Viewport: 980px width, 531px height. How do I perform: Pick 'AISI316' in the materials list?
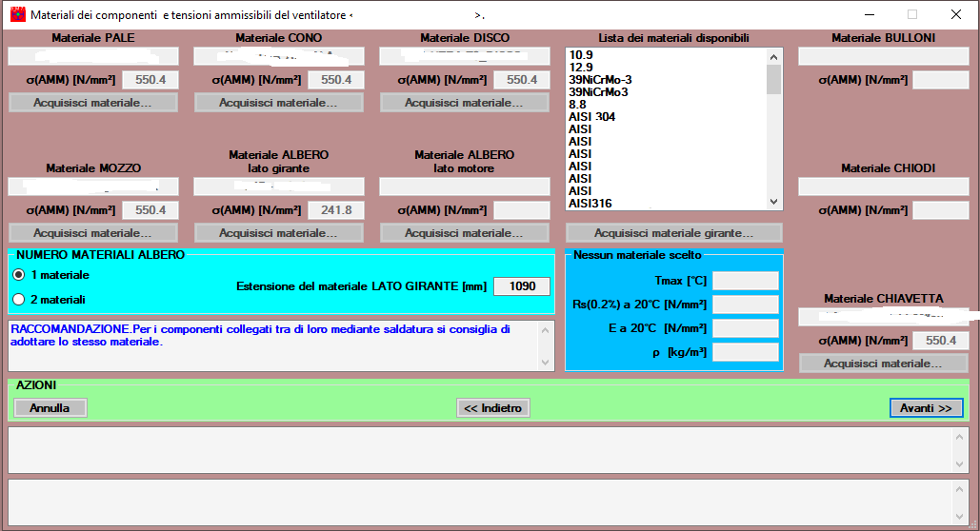tap(590, 203)
